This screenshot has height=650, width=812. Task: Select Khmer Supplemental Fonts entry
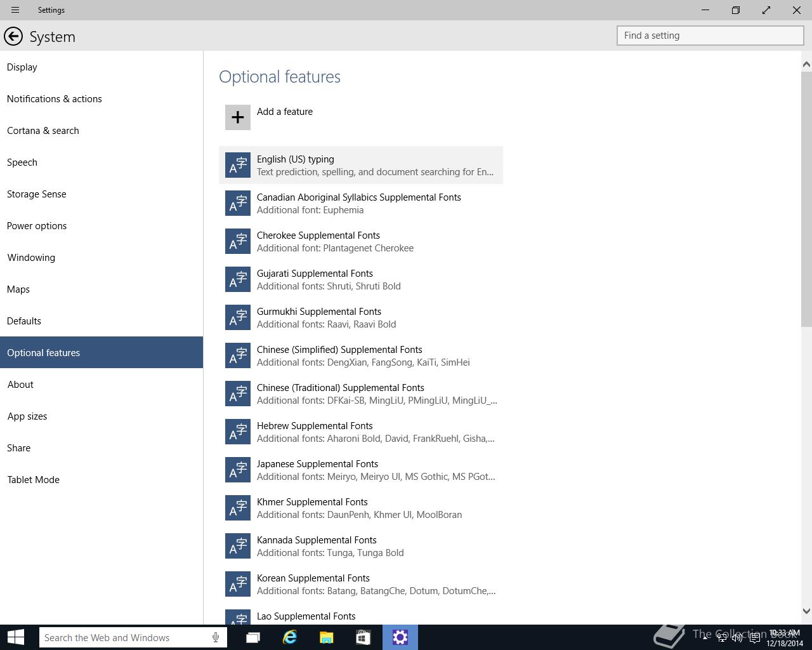click(x=361, y=508)
